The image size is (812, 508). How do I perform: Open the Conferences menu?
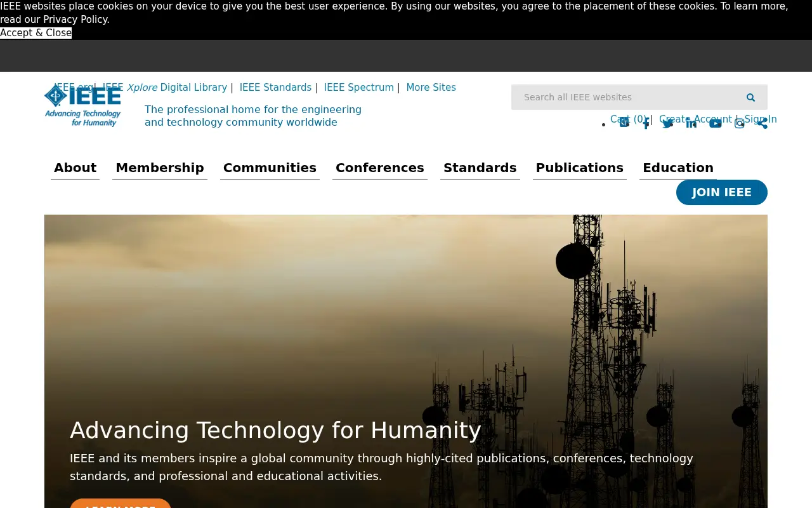[x=380, y=168]
